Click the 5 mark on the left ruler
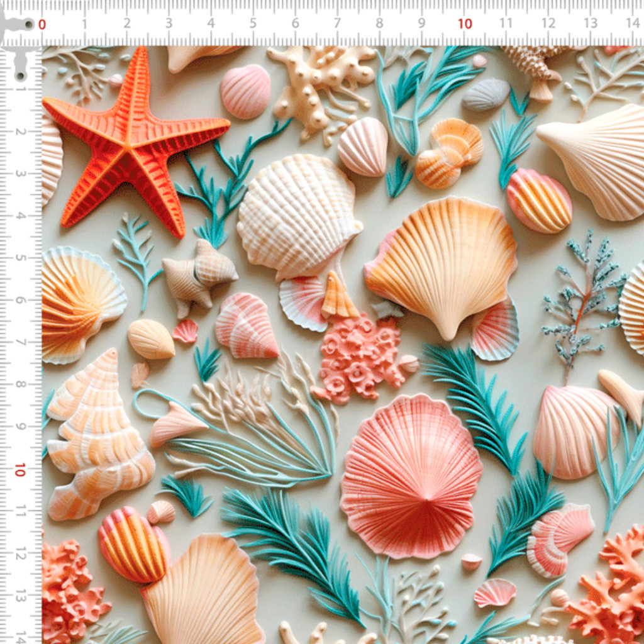Screen dimensions: 644x644 point(20,257)
